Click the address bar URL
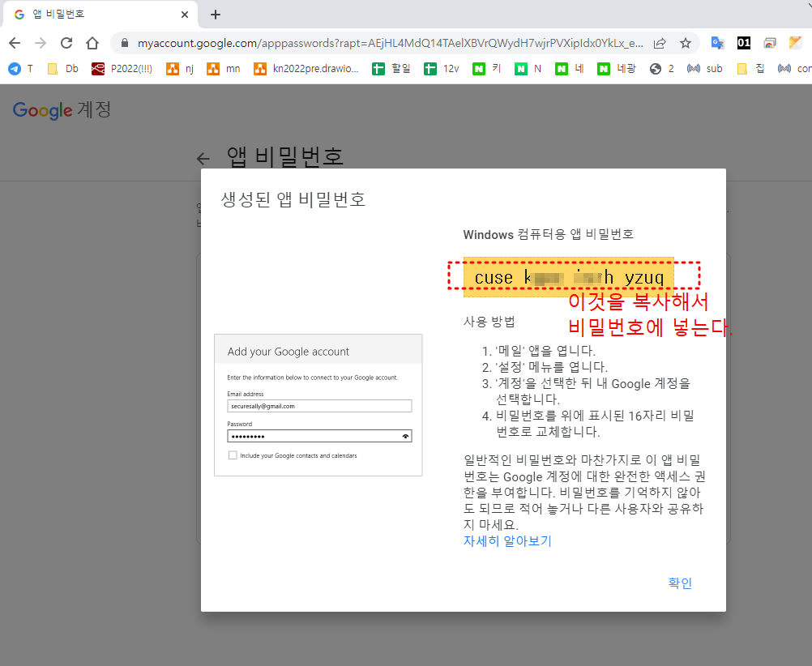 point(390,43)
